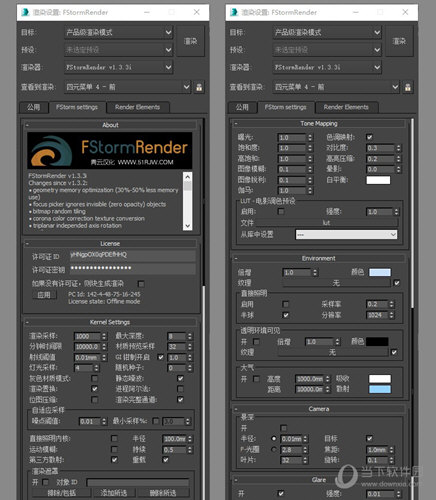Viewport: 436px width, 500px height.
Task: Open the 目标 dropdown in left window
Action: (118, 32)
